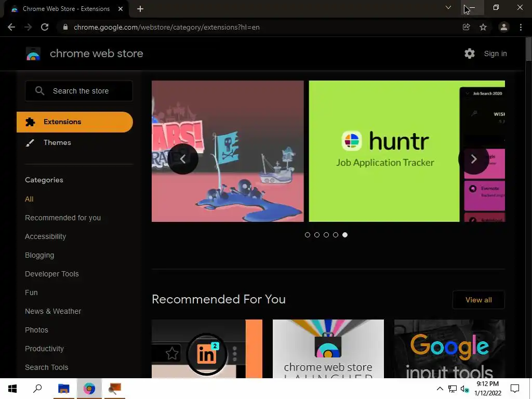Click the search magnifier in store search box

click(39, 91)
